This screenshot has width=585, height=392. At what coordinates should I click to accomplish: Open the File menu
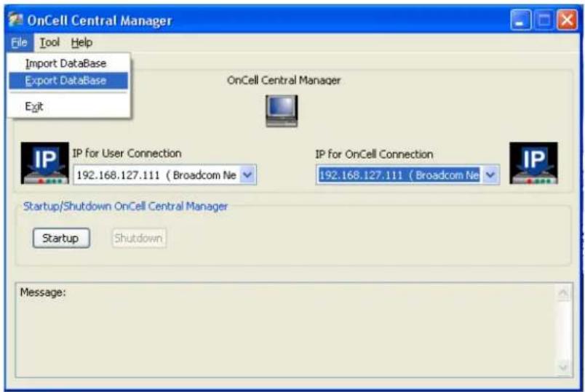(19, 42)
